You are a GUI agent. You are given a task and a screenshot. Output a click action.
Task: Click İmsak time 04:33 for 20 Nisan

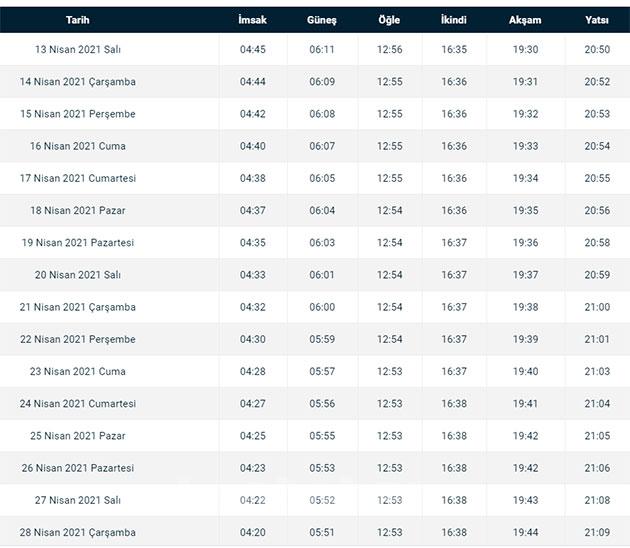[253, 275]
